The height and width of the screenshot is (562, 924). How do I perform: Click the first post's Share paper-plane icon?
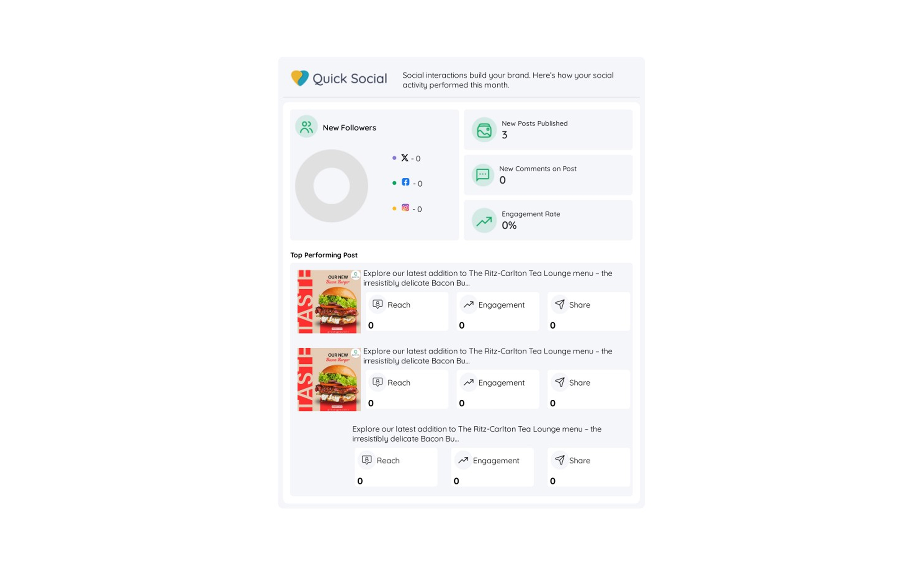[x=560, y=304]
